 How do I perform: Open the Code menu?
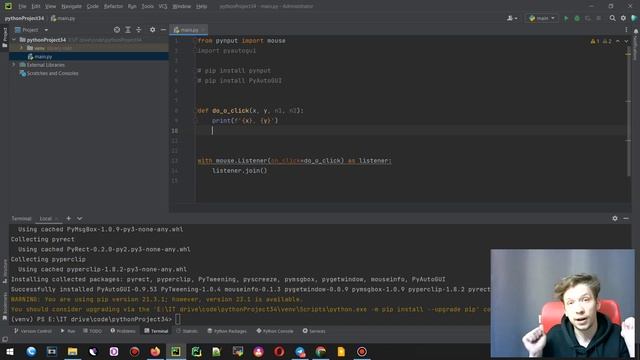[92, 6]
